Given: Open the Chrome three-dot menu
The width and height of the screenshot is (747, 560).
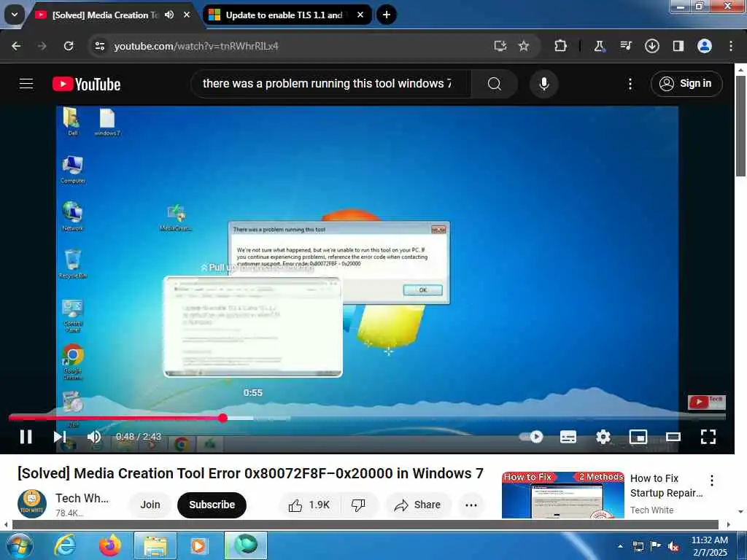Looking at the screenshot, I should [731, 46].
